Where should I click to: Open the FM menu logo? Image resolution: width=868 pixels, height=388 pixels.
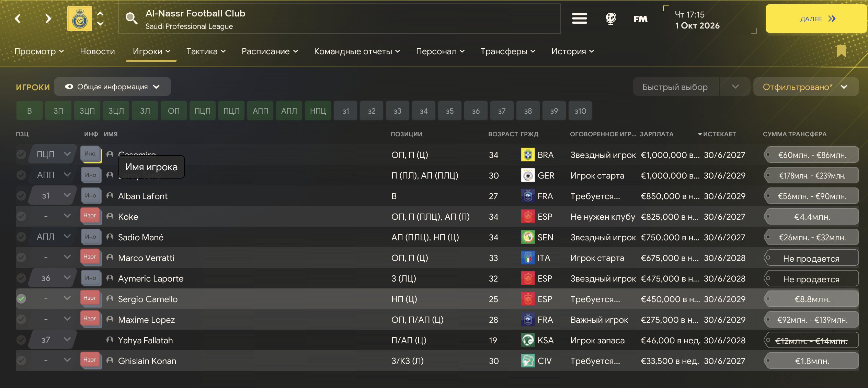pyautogui.click(x=640, y=19)
